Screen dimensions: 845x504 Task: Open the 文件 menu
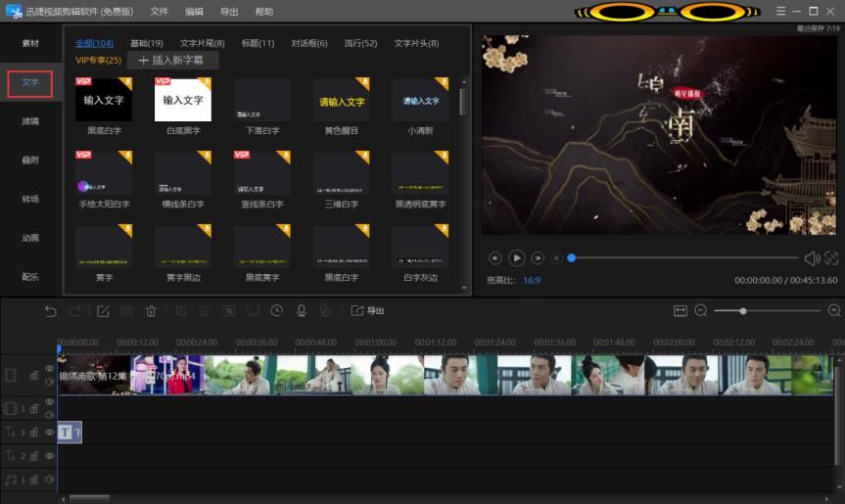(159, 12)
